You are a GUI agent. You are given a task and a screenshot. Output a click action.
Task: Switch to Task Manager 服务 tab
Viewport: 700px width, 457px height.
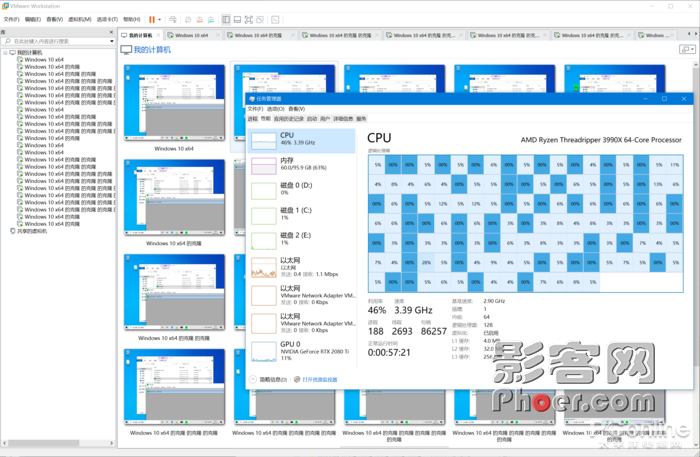(x=361, y=119)
